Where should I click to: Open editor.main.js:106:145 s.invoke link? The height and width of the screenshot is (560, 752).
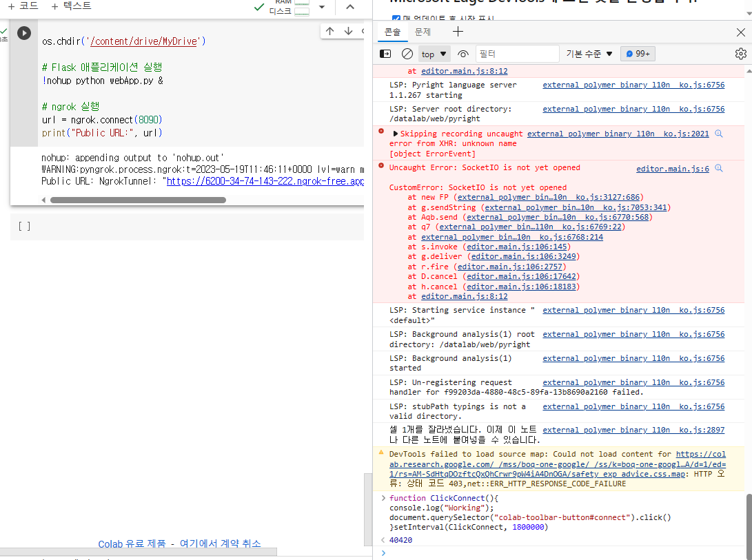[516, 247]
